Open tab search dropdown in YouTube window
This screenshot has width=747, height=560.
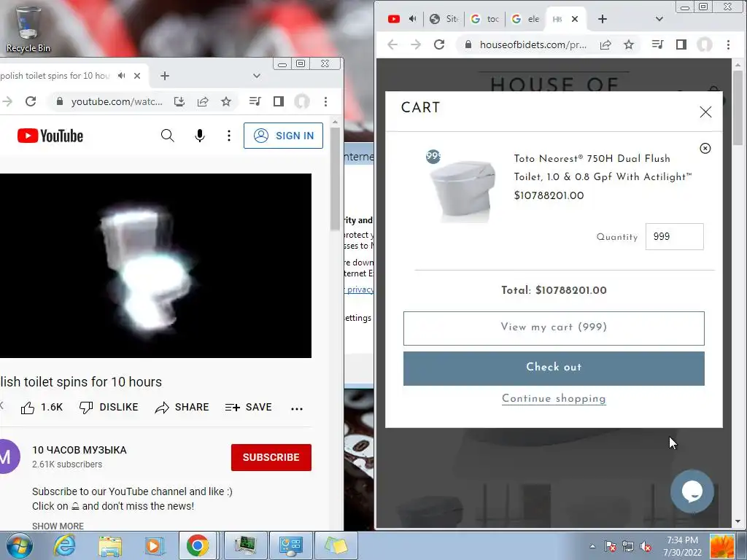257,76
